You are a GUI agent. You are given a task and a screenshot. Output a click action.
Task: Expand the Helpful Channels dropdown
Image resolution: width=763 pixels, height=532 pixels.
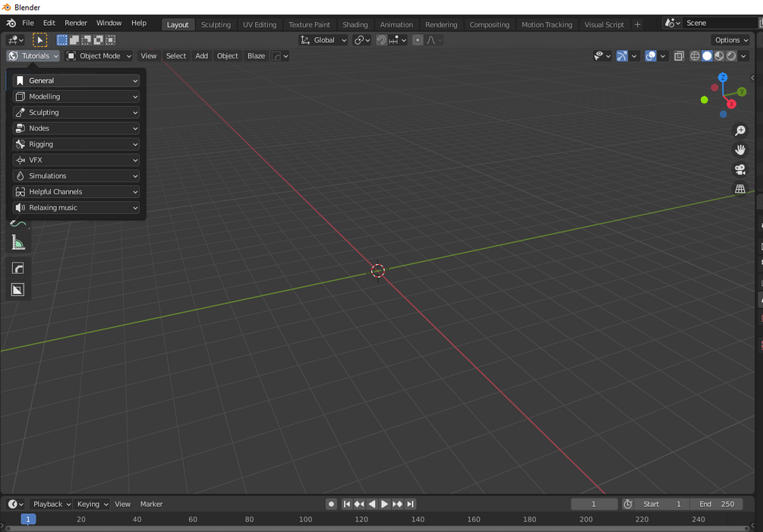[76, 191]
